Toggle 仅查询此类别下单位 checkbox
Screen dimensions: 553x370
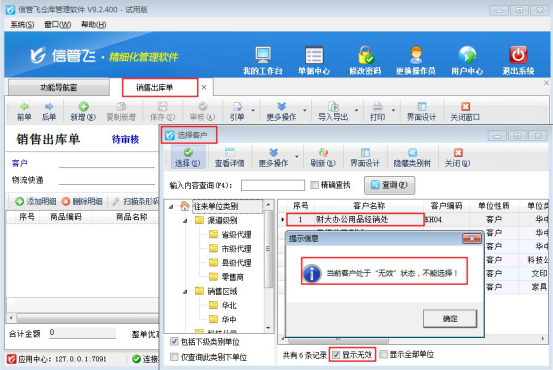(174, 357)
